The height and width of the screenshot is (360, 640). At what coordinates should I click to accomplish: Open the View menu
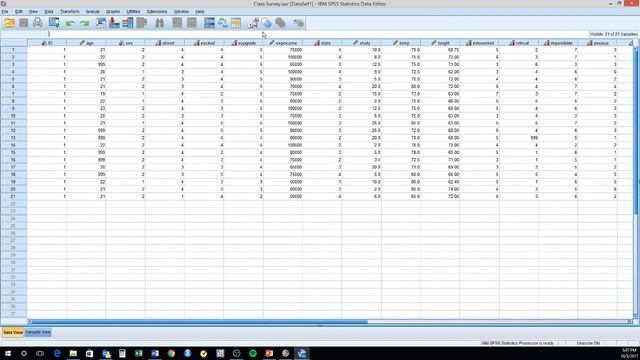33,11
